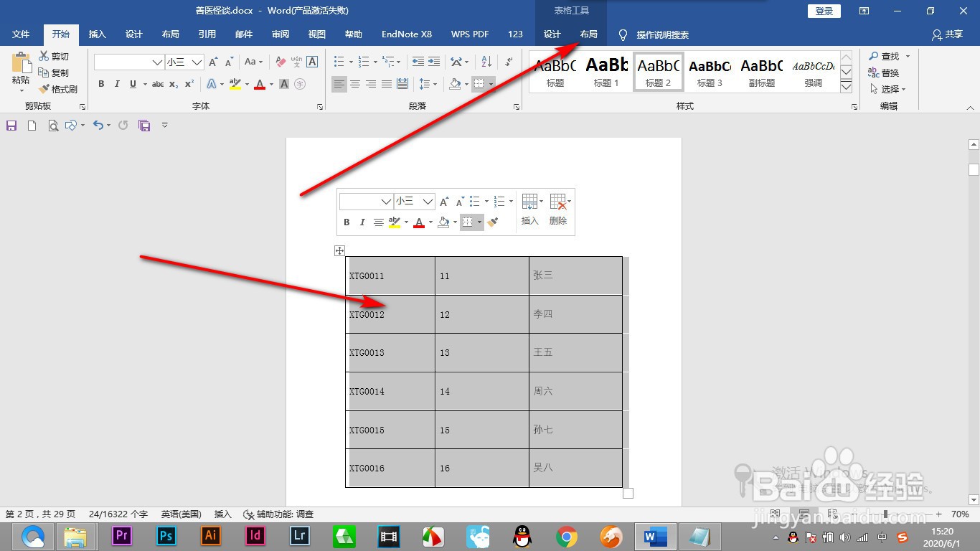Switch to the 审阅 review tab
Viewport: 980px width, 551px height.
(x=281, y=34)
